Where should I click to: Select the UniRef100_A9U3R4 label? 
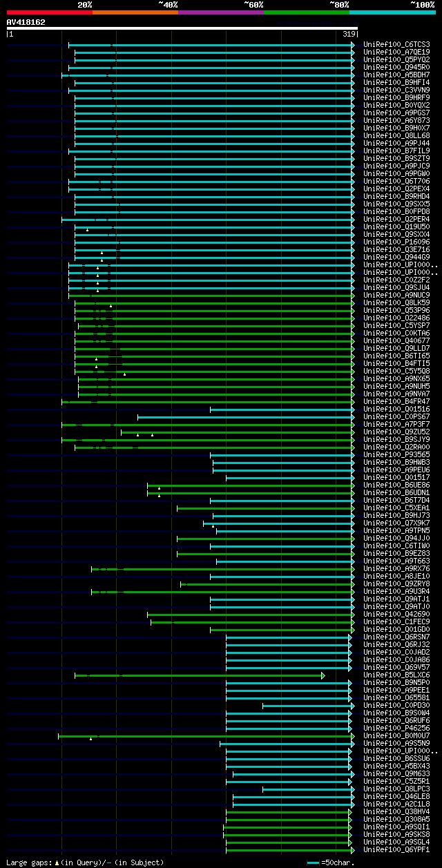click(396, 592)
